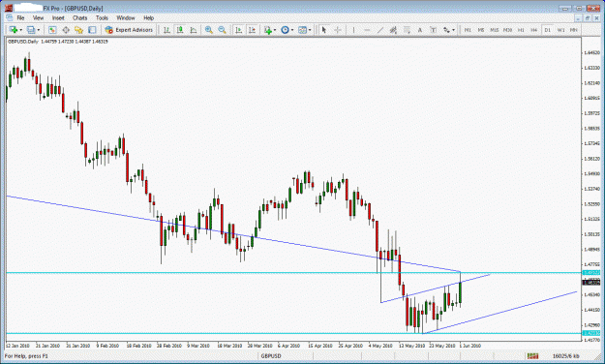Open the Periods clock icon

point(286,30)
